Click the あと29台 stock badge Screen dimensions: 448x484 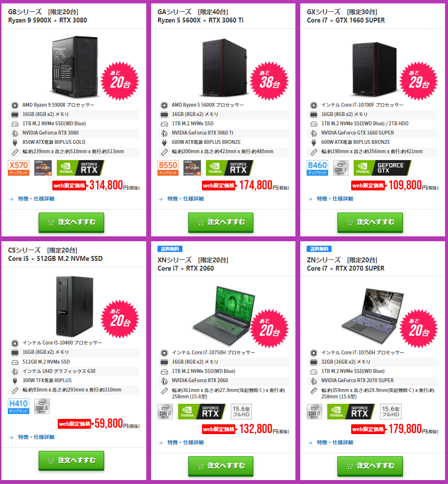[419, 81]
